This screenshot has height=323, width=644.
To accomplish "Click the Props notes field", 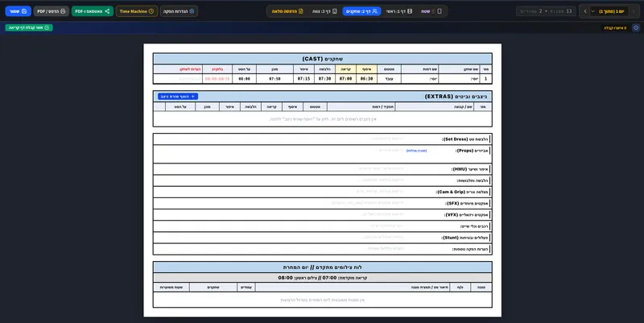I will [x=279, y=154].
